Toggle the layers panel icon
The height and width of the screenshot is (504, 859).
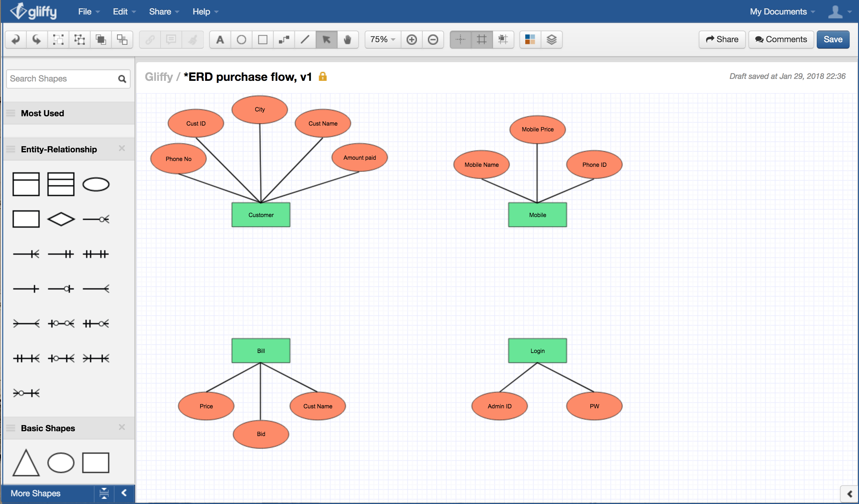(551, 38)
